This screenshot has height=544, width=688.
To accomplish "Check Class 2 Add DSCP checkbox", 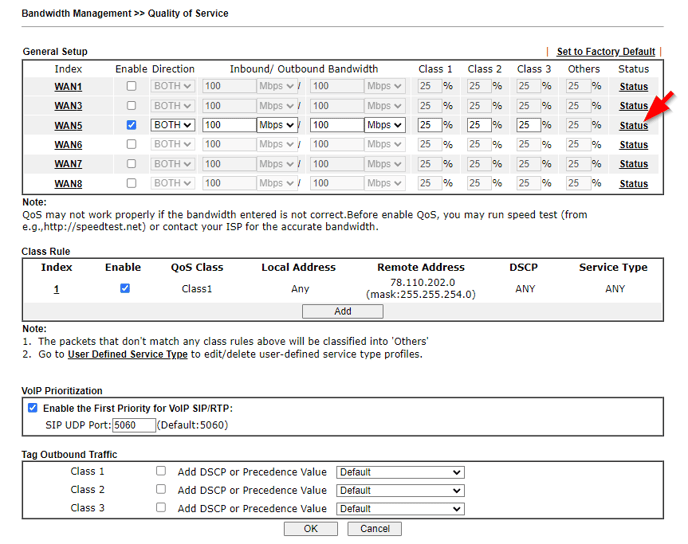I will tap(161, 489).
